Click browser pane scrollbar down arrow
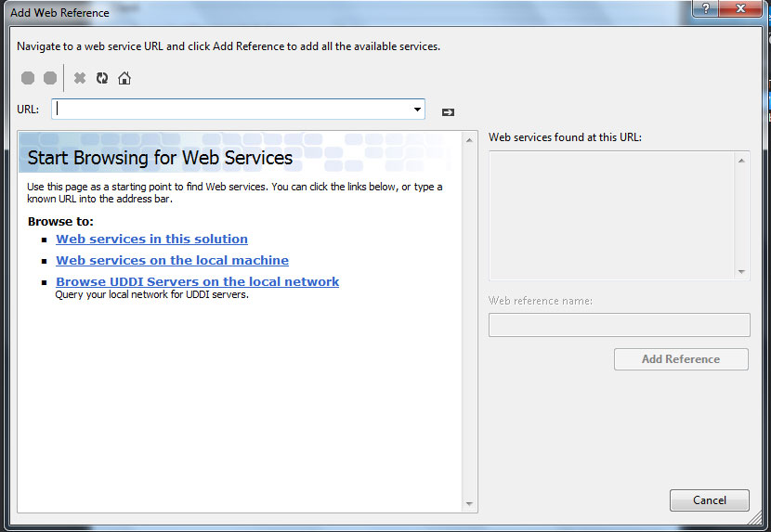Screen dimensions: 771x532 pyautogui.click(x=470, y=504)
